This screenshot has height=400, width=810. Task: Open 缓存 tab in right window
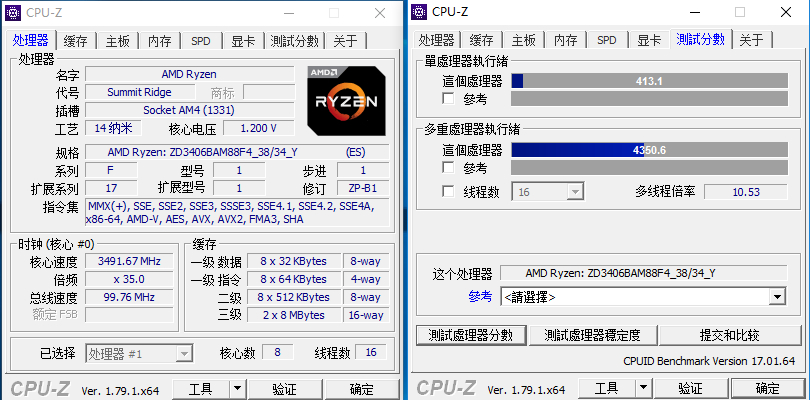(x=481, y=40)
